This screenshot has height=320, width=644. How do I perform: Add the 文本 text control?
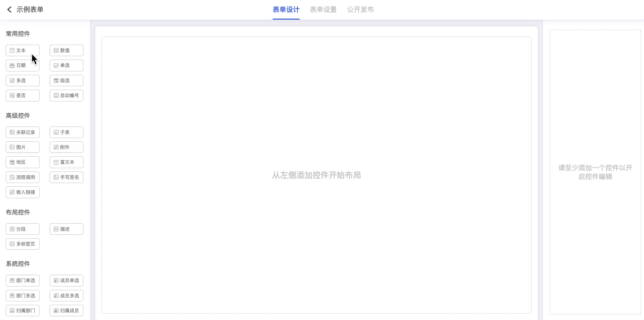pyautogui.click(x=22, y=50)
